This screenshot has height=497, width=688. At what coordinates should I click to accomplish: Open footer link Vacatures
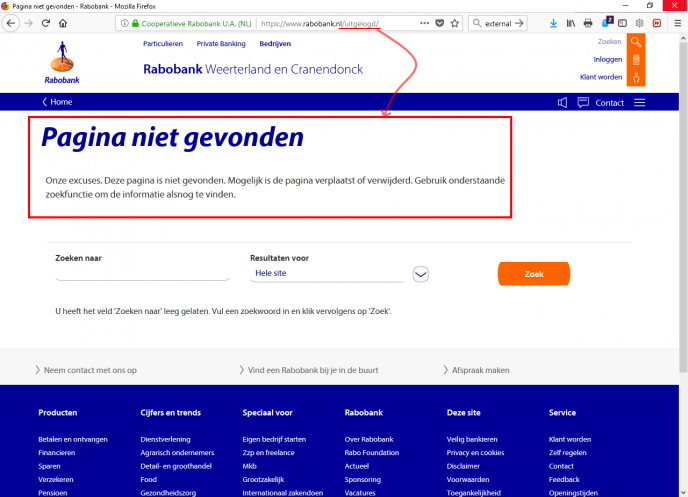360,493
